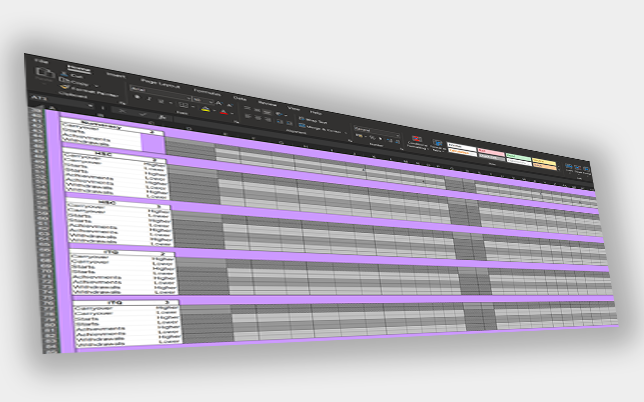Click the Align Right icon
The height and width of the screenshot is (402, 644).
pos(268,119)
